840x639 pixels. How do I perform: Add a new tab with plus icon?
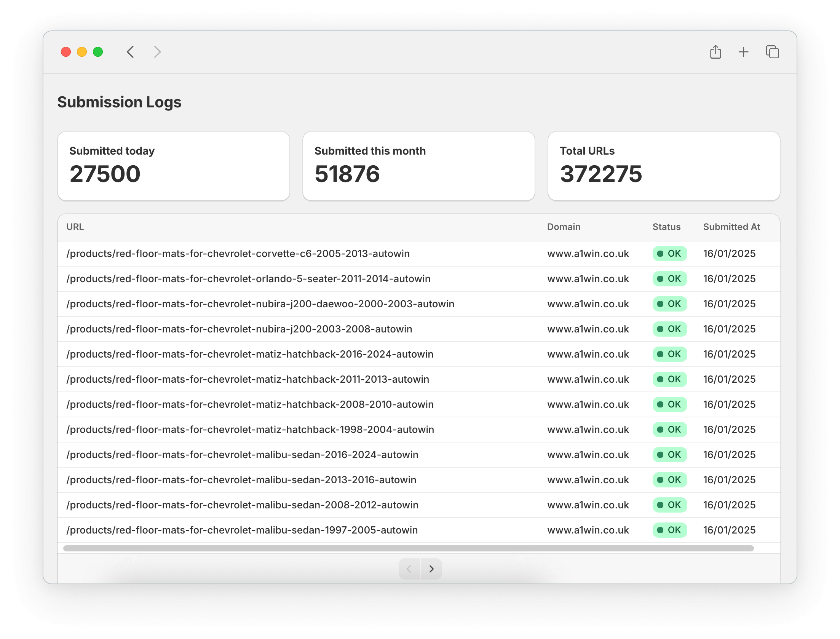(x=743, y=52)
